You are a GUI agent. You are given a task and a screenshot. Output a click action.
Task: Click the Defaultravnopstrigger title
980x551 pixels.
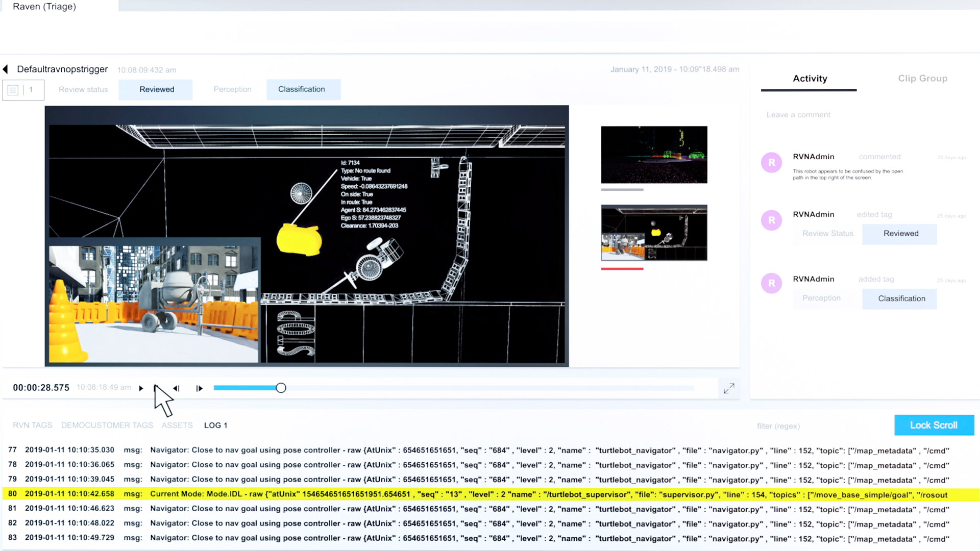[62, 69]
